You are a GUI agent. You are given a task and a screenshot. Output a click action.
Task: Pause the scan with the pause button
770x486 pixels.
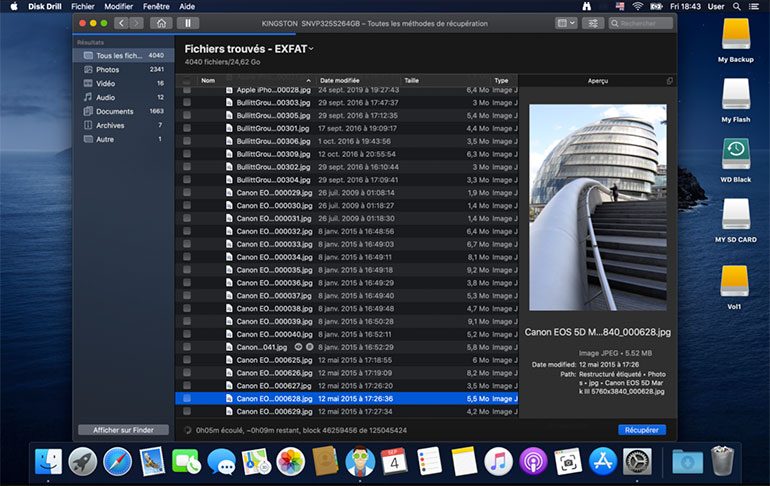point(187,22)
